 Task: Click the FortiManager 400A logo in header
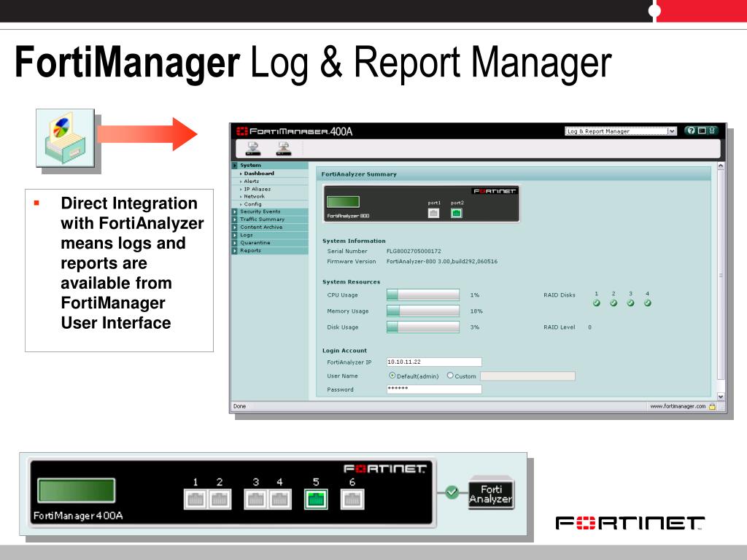(295, 131)
